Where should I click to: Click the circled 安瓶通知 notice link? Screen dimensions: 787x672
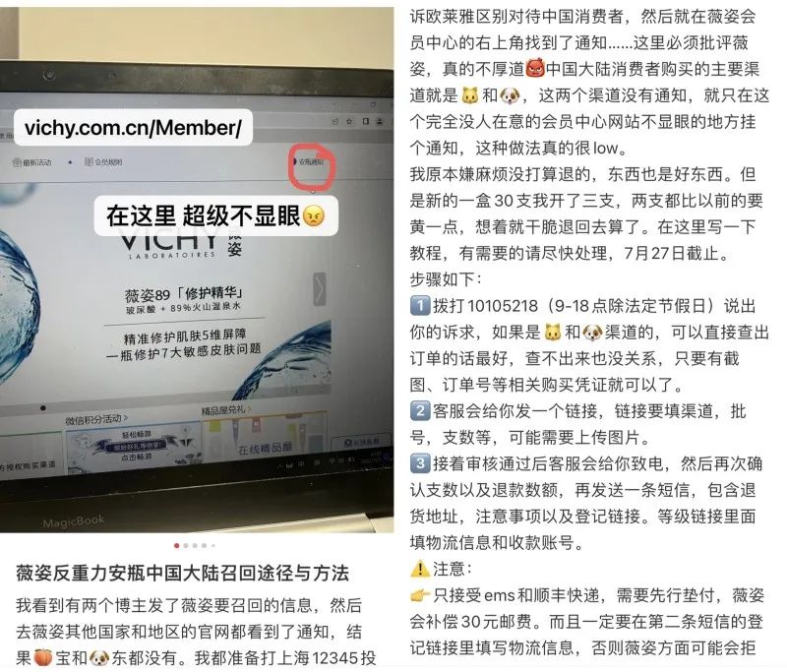(x=310, y=161)
